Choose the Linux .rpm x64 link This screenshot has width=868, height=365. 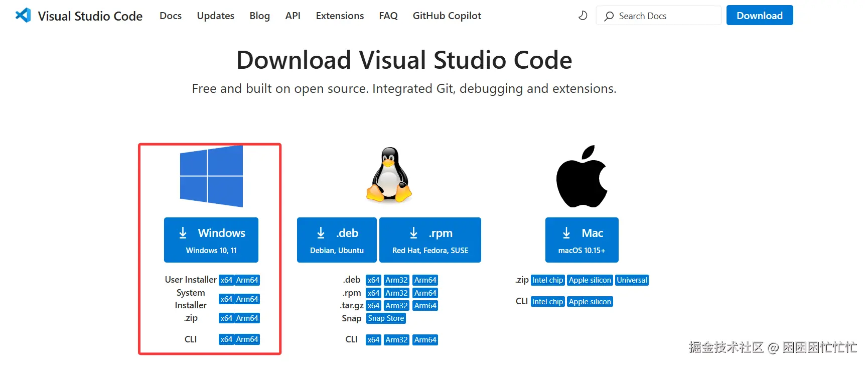pos(373,293)
